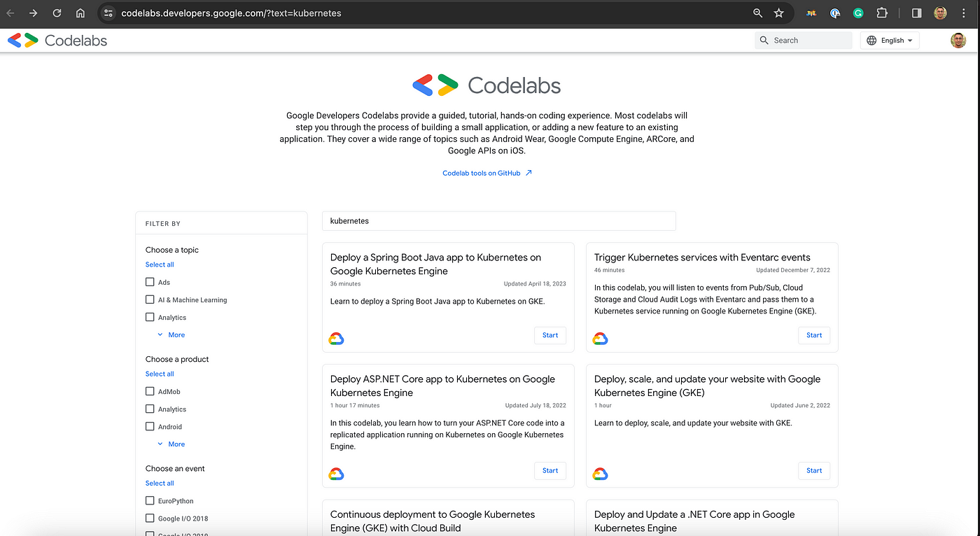Click the zoom magnifier icon in address bar
This screenshot has height=536, width=980.
(757, 13)
